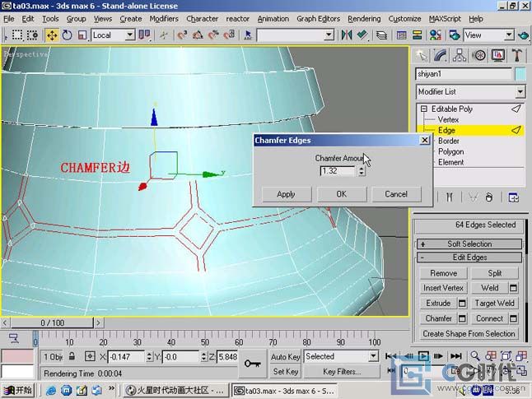The height and width of the screenshot is (399, 532).
Task: Click the Set Keys key icon
Action: point(253,364)
